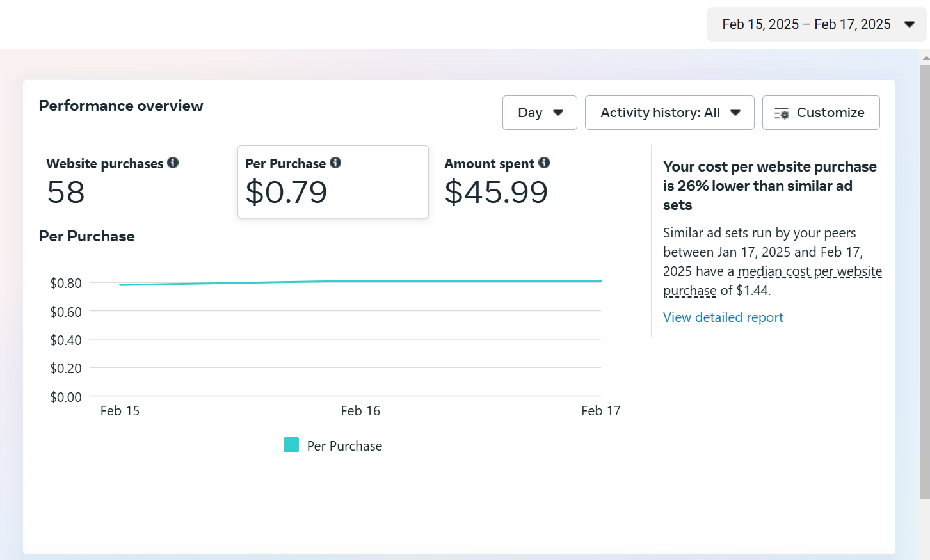
Task: Open the Customize settings button
Action: click(x=821, y=113)
